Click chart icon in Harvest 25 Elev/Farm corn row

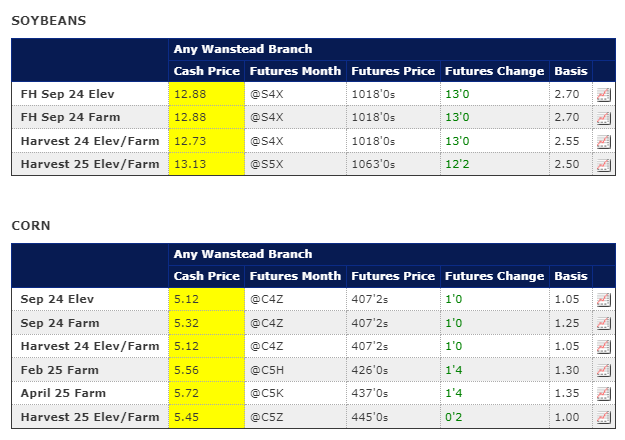(x=603, y=416)
